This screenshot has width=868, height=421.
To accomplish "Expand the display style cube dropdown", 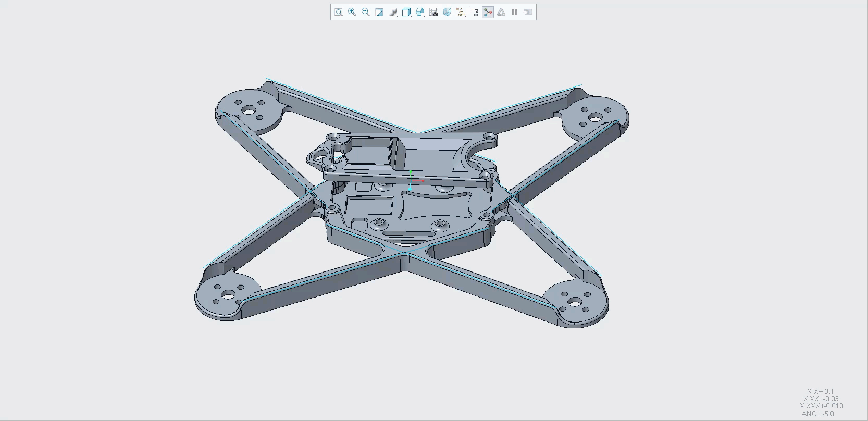I will [407, 12].
